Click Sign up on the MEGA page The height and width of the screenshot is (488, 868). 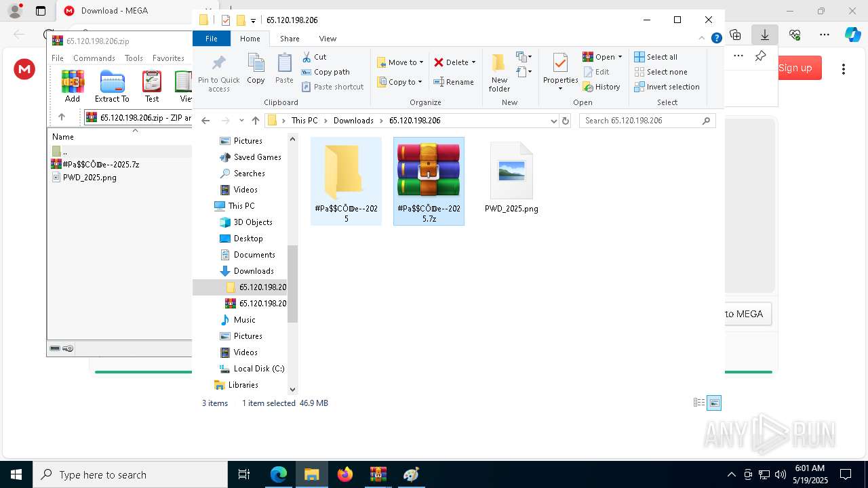[x=795, y=68]
